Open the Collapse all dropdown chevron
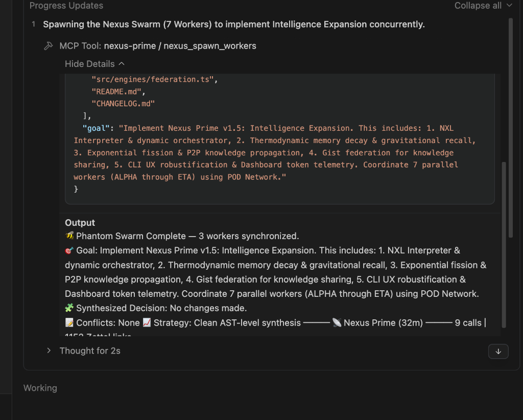This screenshot has width=523, height=420. pos(508,6)
